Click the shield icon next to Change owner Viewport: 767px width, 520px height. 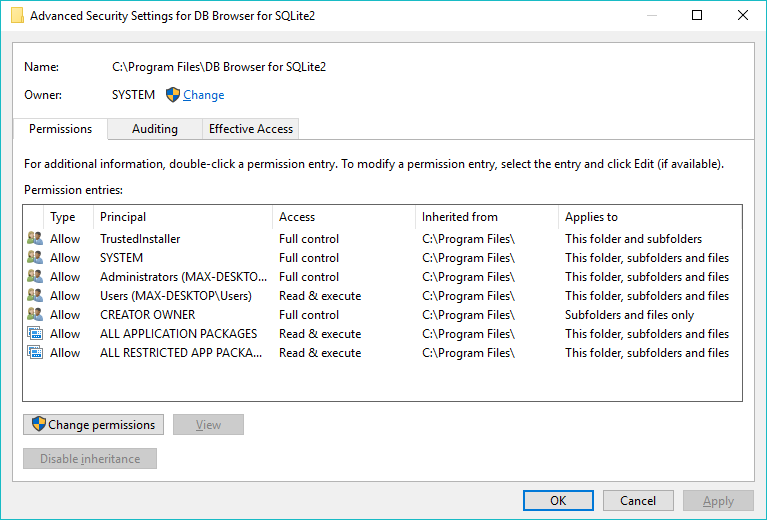click(x=173, y=94)
